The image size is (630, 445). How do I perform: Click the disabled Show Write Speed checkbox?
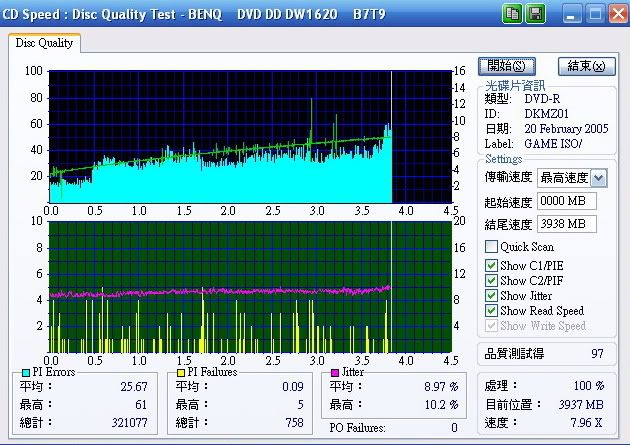pos(491,325)
